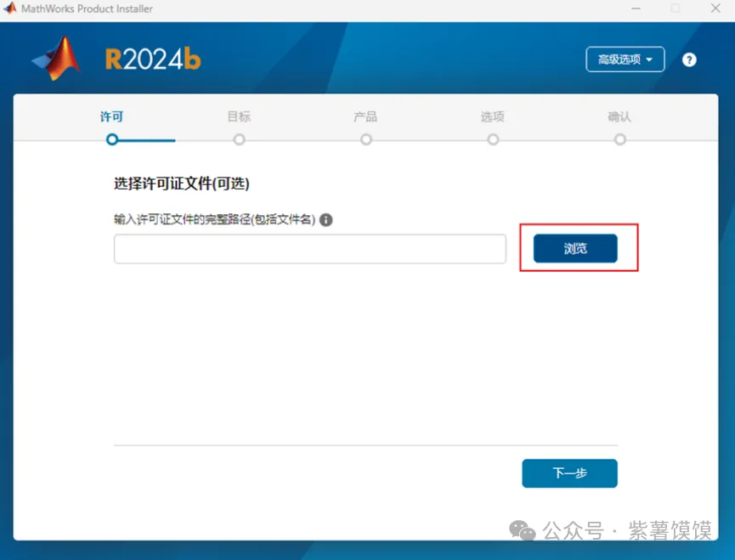The height and width of the screenshot is (560, 735).
Task: Close the MathWorks Product Installer window
Action: pos(715,8)
